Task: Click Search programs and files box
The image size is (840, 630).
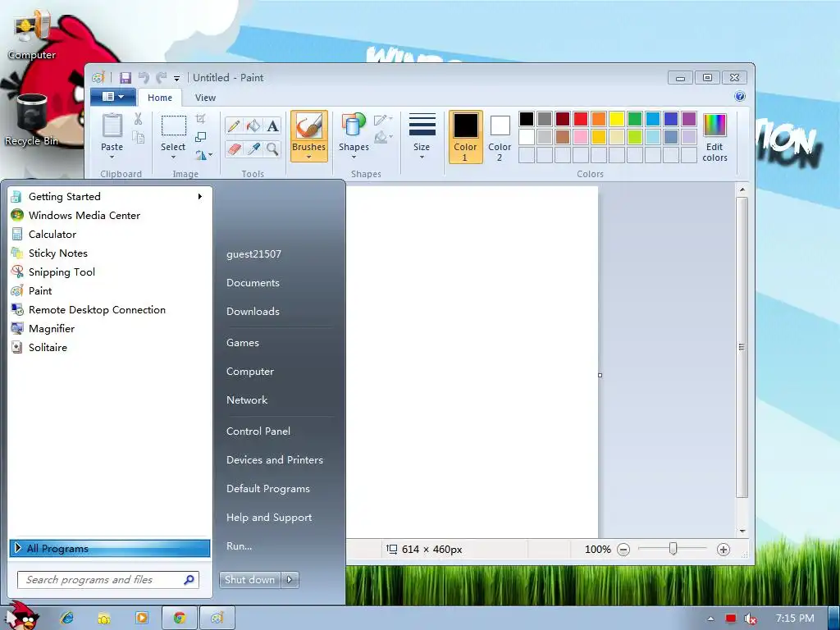Action: coord(108,580)
